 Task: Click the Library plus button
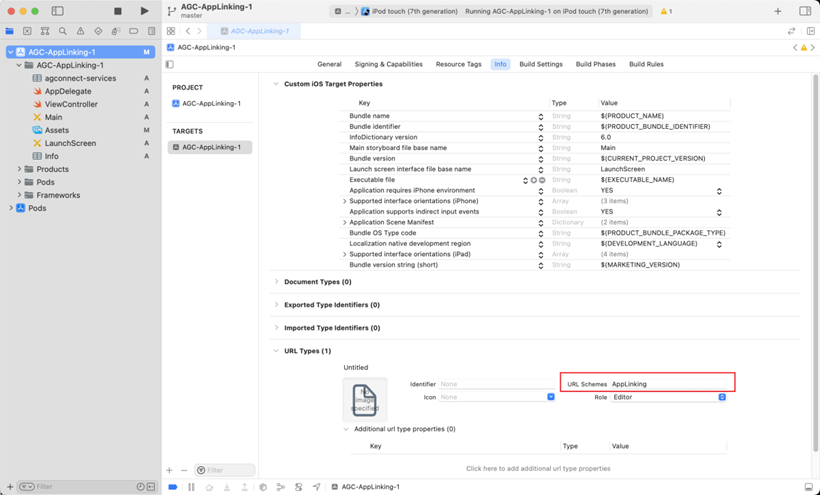coord(778,11)
